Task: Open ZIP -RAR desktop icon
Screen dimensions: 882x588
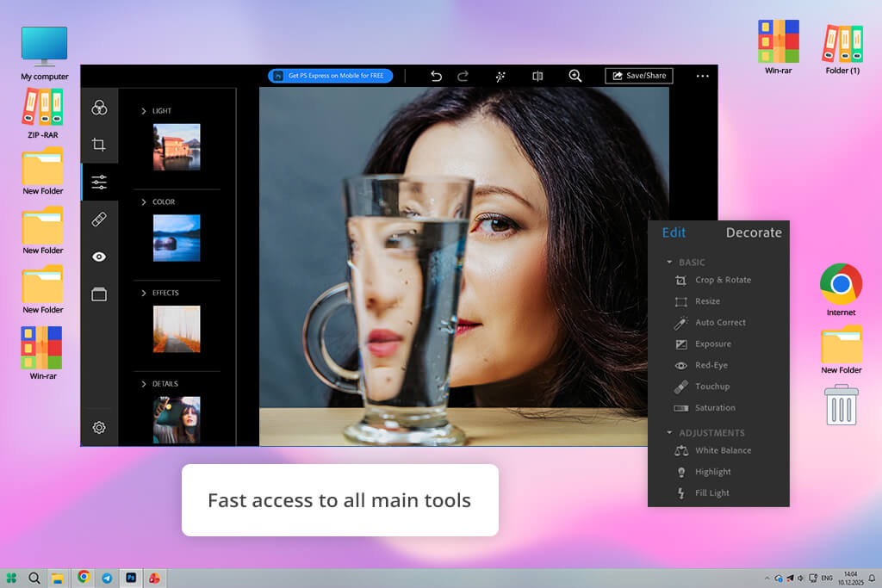Action: pyautogui.click(x=43, y=114)
